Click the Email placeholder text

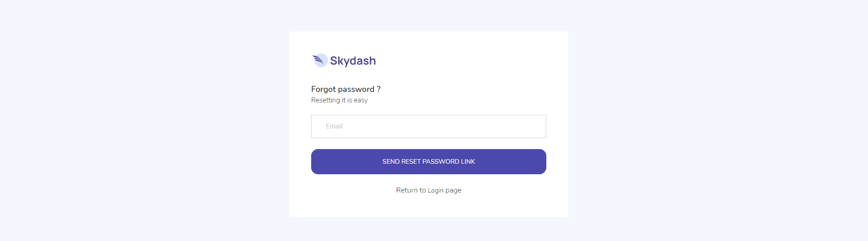(x=334, y=126)
